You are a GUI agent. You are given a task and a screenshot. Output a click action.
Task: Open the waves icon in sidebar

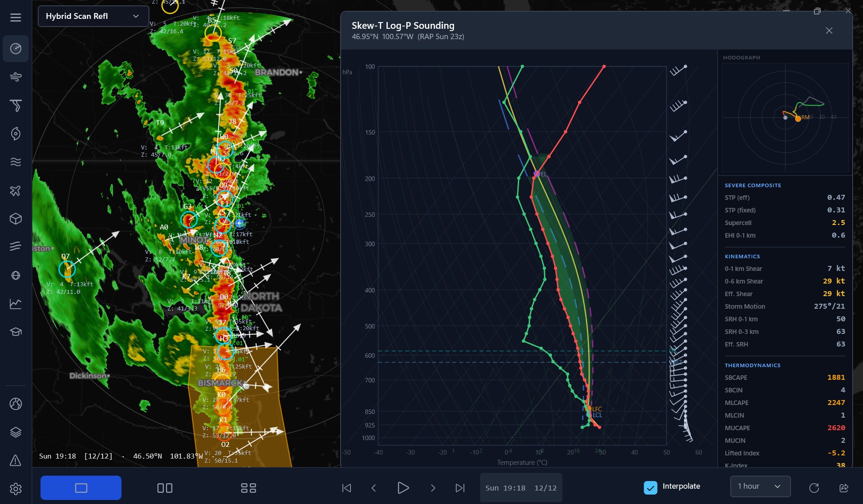point(16,162)
